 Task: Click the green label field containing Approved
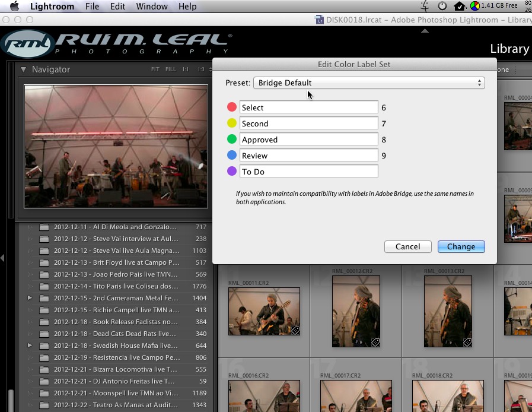(309, 140)
